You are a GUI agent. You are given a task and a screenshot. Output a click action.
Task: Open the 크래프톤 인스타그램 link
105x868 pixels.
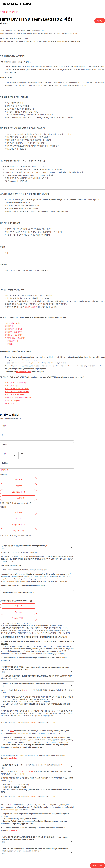coord(12,341)
